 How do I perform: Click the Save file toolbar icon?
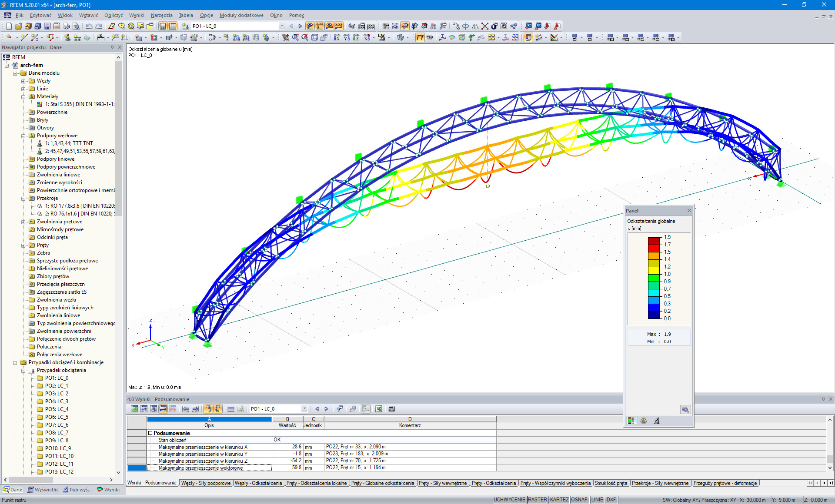tap(47, 26)
